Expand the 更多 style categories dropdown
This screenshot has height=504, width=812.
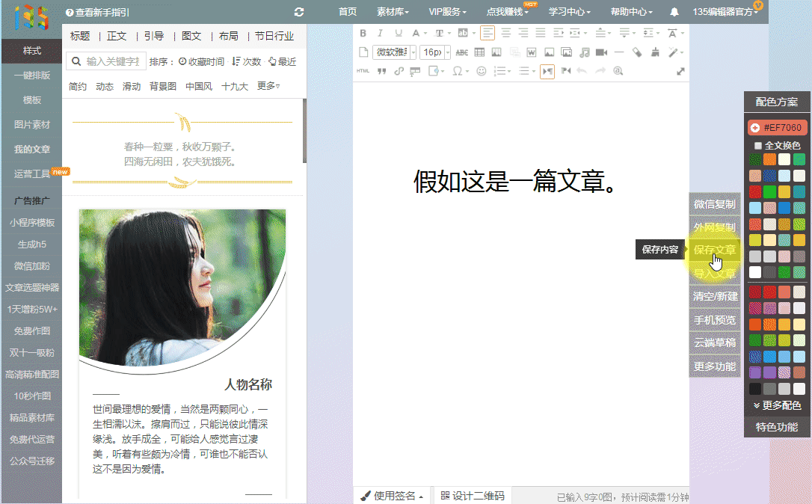pyautogui.click(x=268, y=86)
